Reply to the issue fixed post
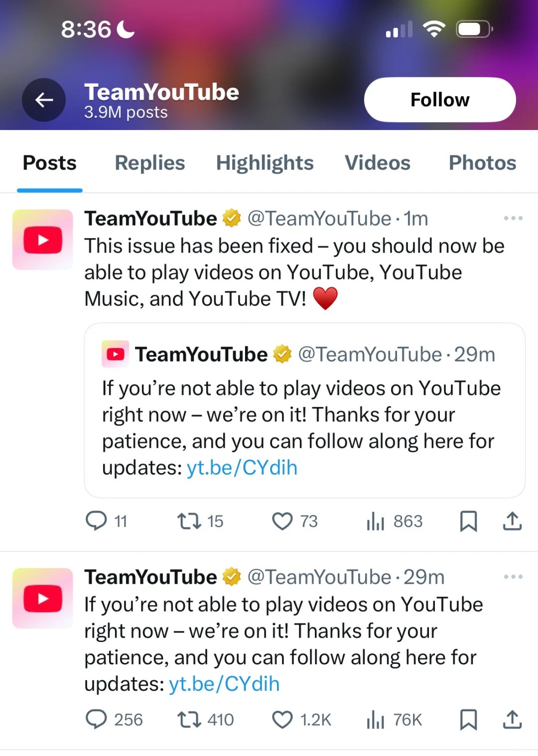 (x=96, y=521)
